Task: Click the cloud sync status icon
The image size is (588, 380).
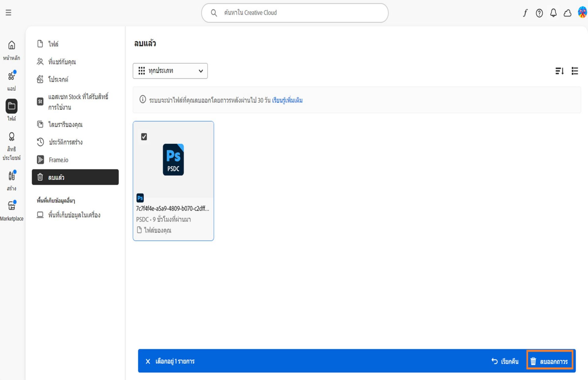Action: tap(567, 13)
